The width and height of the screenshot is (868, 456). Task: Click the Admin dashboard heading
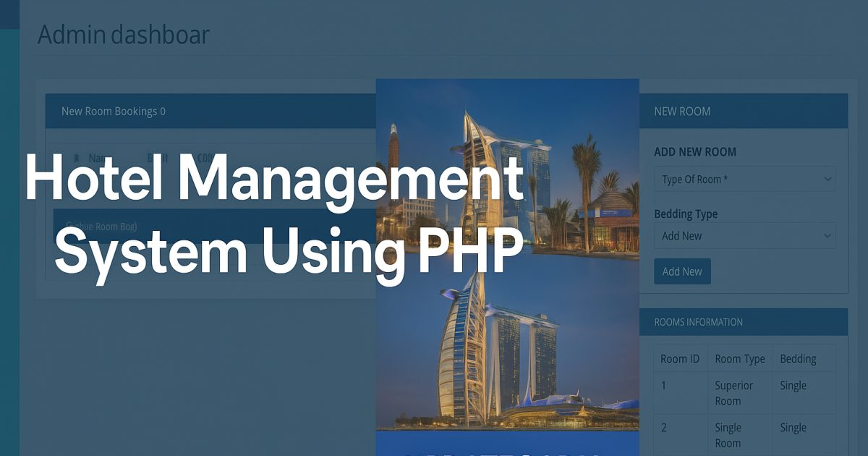[x=123, y=34]
